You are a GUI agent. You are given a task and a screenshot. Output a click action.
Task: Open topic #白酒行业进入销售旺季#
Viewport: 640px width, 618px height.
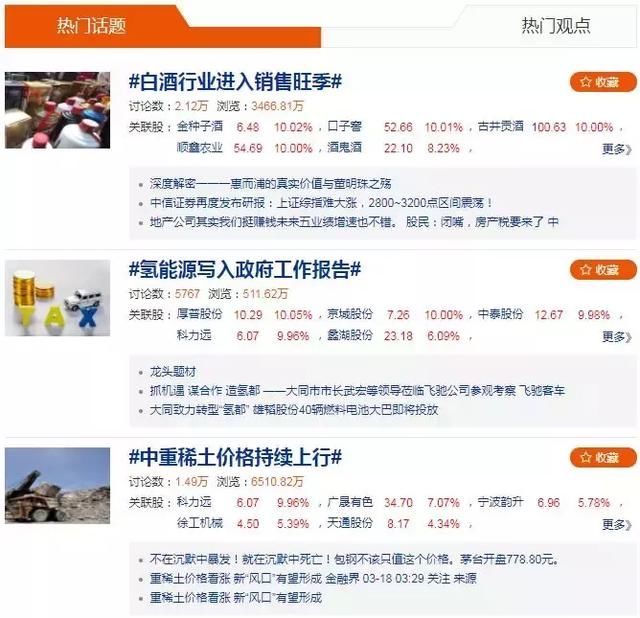coord(236,82)
